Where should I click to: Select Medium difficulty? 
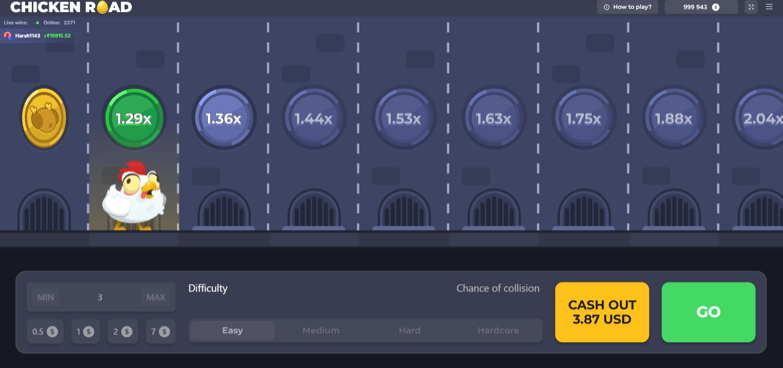click(321, 331)
